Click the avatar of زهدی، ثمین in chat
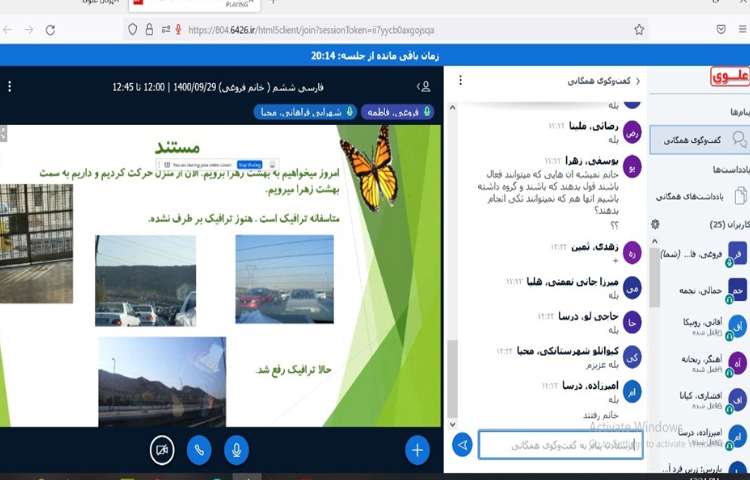This screenshot has width=750, height=480. tap(632, 253)
